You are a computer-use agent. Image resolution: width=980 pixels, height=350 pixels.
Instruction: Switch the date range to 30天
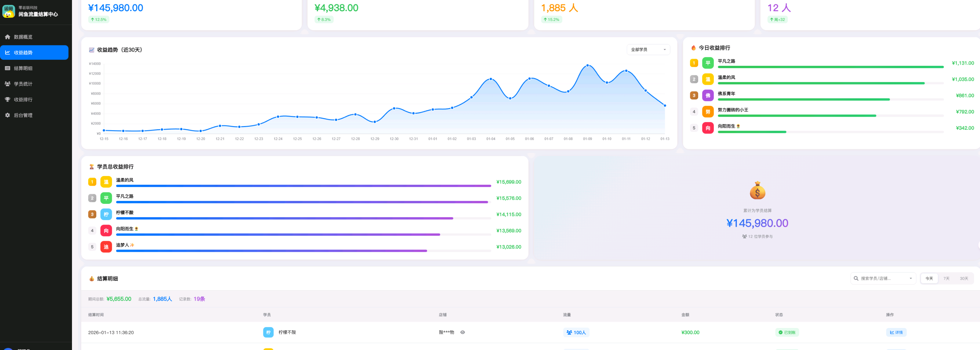click(x=964, y=279)
